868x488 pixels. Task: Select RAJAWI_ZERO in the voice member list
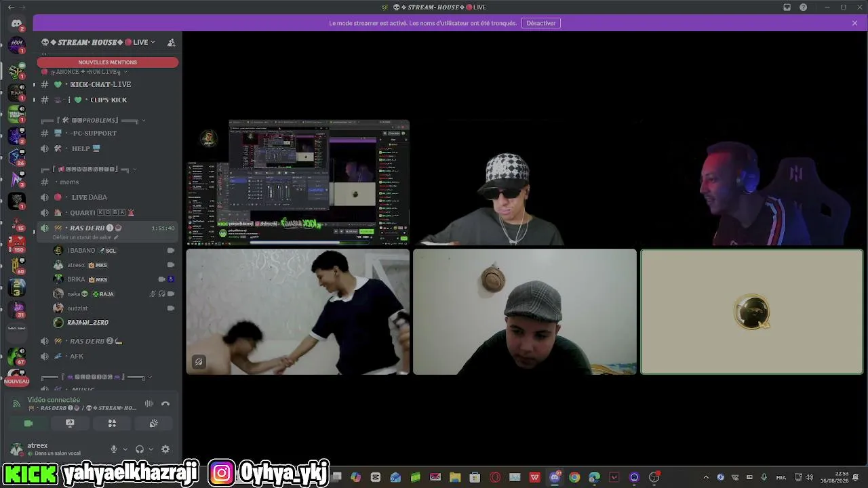click(x=113, y=323)
